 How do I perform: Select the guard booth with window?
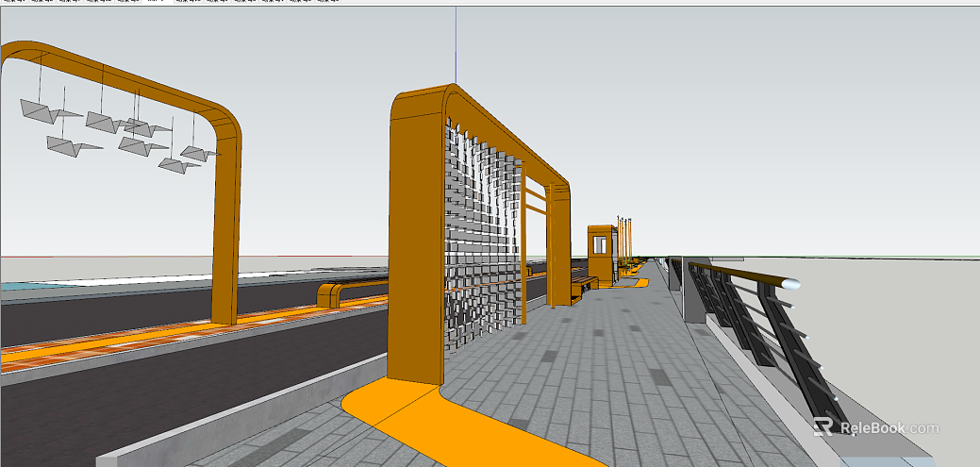click(602, 255)
